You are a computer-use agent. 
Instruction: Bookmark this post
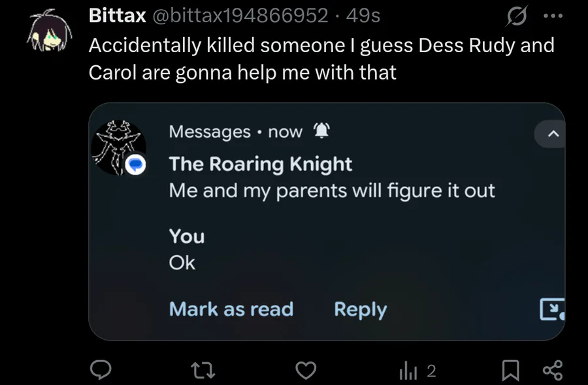tap(510, 371)
